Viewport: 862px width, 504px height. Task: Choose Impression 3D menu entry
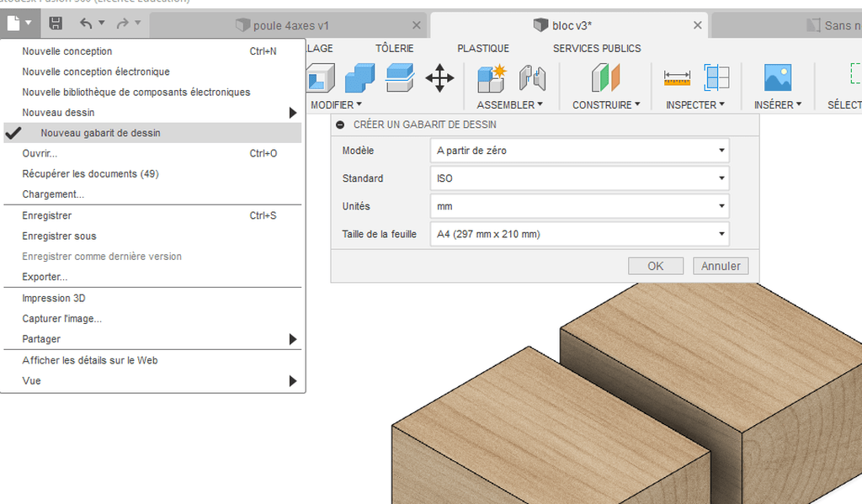point(152,298)
